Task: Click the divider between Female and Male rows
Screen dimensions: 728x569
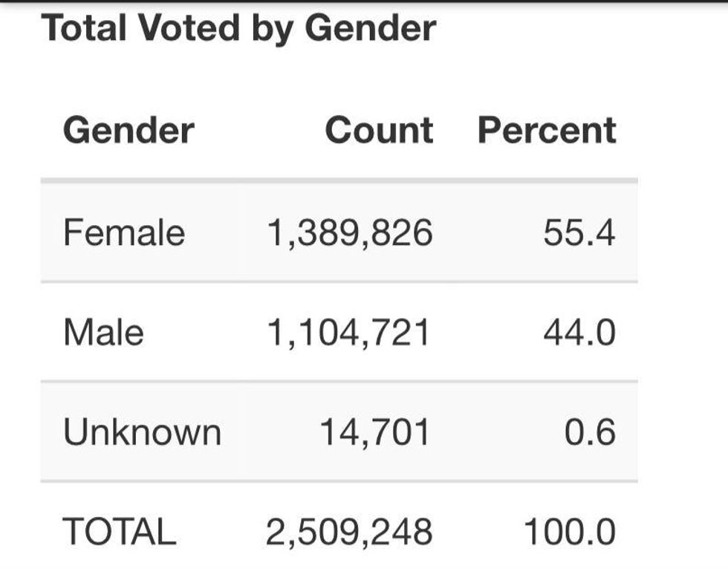Action: [339, 282]
